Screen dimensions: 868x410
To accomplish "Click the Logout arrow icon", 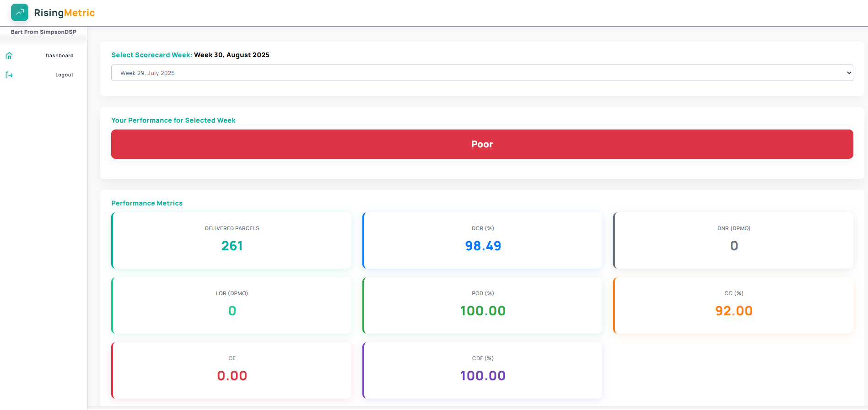I will tap(9, 75).
